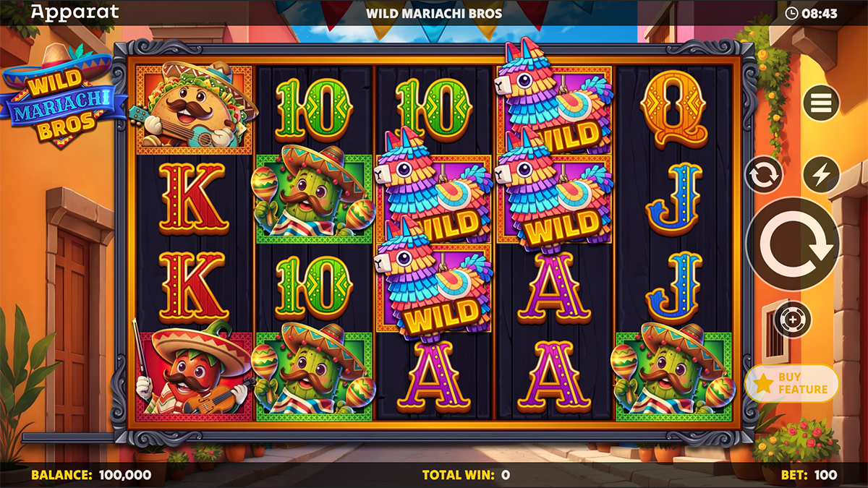Spin the reels with big button

click(792, 244)
